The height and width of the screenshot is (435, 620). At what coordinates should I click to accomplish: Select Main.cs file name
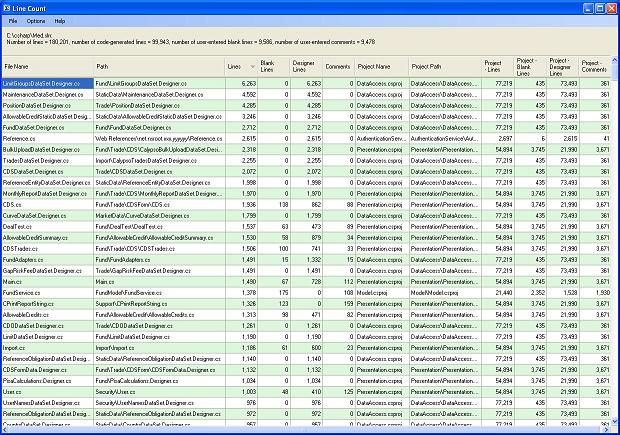[12, 282]
